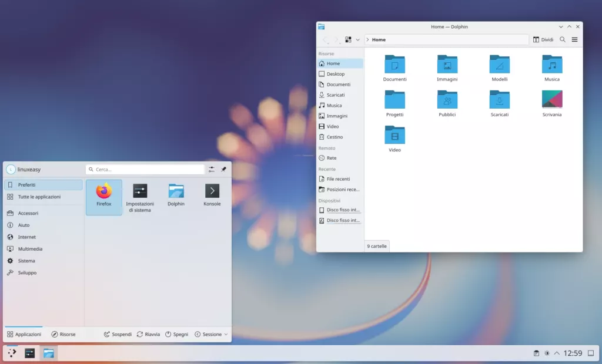
Task: Launch Firefox from the favorites
Action: pos(103,197)
